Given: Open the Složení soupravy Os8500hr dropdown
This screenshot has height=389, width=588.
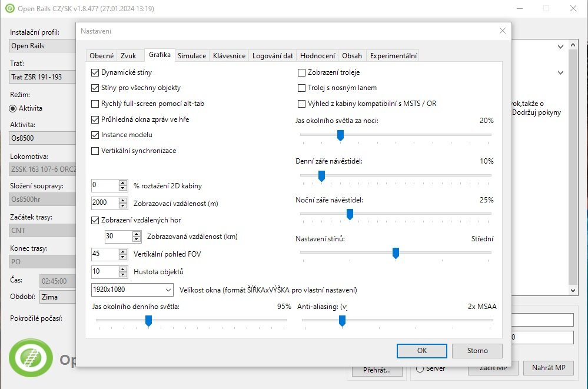Looking at the screenshot, I should click(x=42, y=199).
